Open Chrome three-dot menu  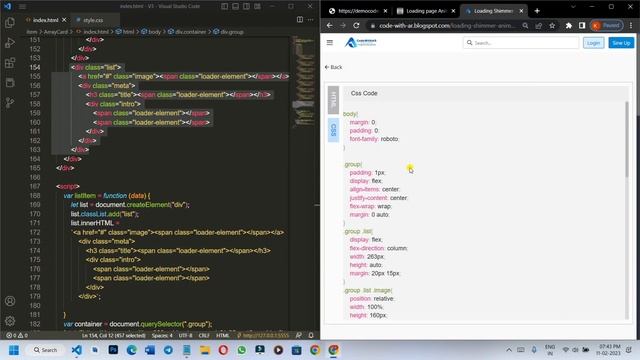coord(631,25)
